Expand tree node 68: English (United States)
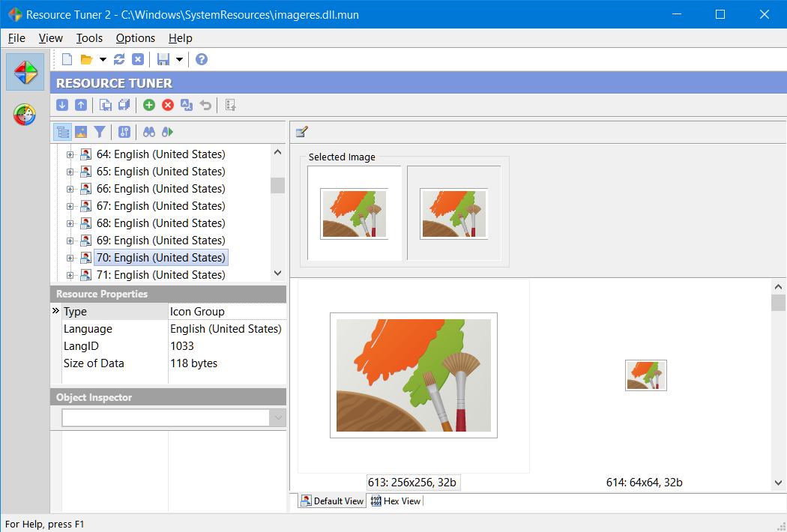 point(70,223)
